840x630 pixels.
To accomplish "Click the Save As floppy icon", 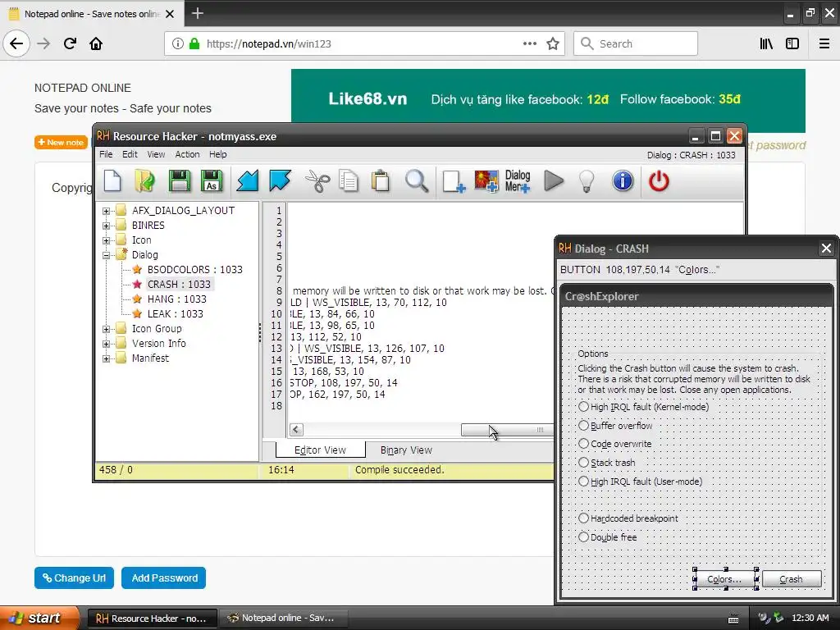I will pos(212,181).
